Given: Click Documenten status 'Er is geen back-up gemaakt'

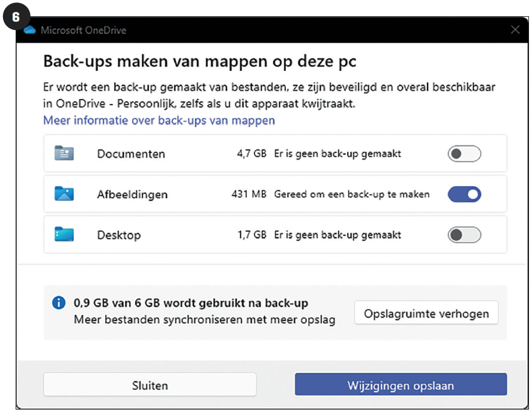Looking at the screenshot, I should 337,154.
